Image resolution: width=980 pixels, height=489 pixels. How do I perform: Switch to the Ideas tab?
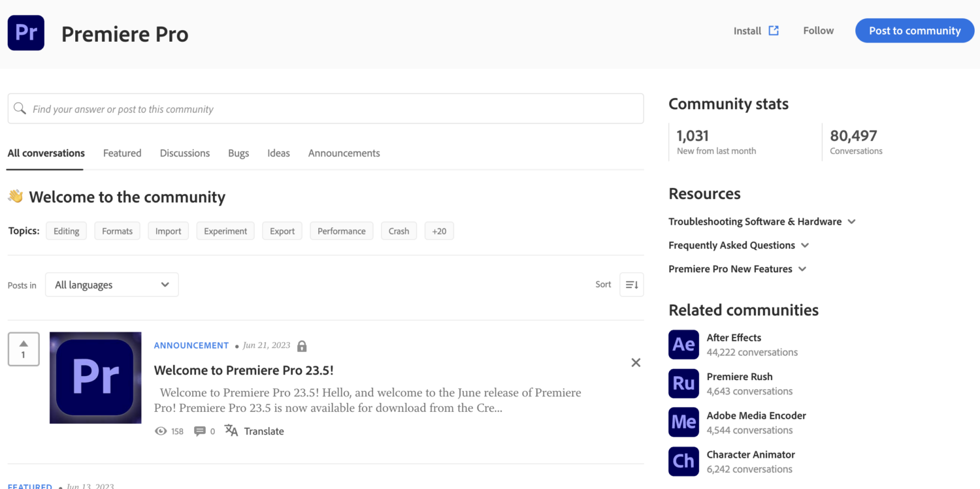278,153
